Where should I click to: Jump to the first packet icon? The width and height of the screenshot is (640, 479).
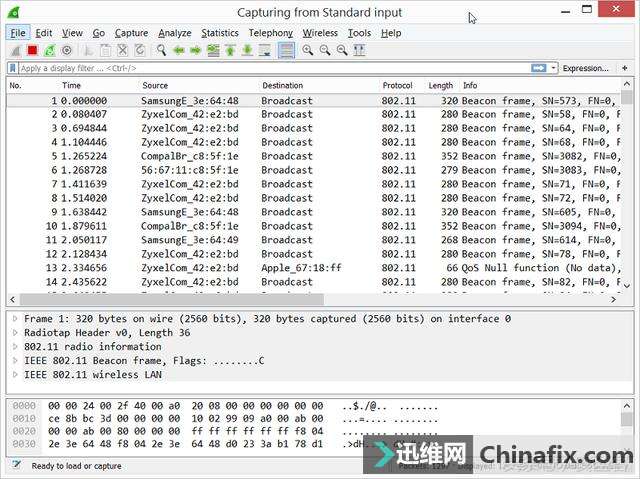pyautogui.click(x=230, y=50)
